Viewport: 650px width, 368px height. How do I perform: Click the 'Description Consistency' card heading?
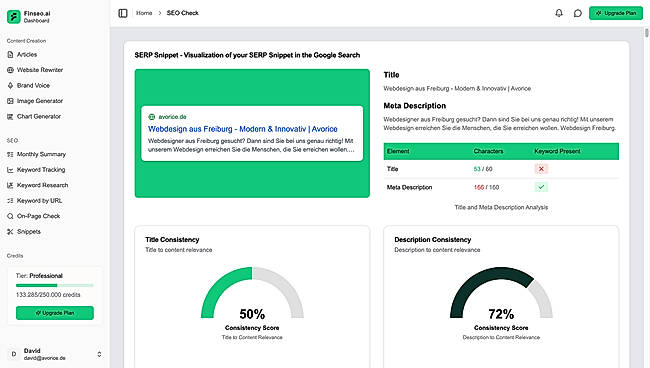(x=433, y=240)
